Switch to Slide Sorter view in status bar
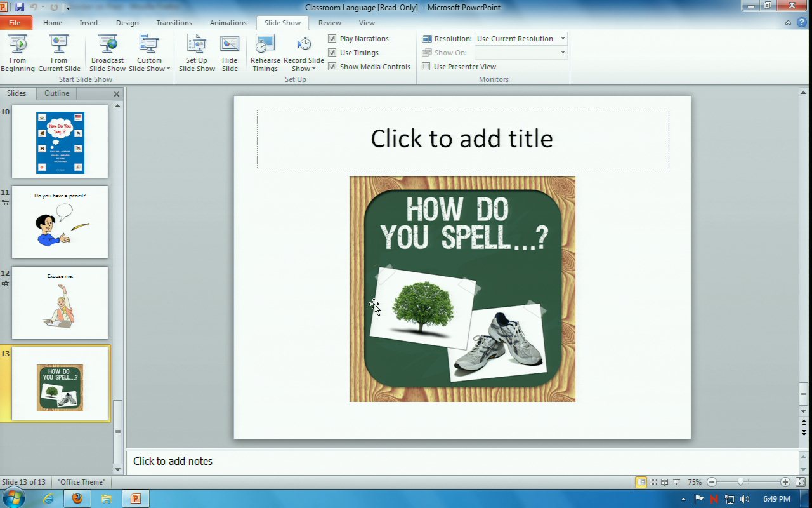 [x=653, y=482]
